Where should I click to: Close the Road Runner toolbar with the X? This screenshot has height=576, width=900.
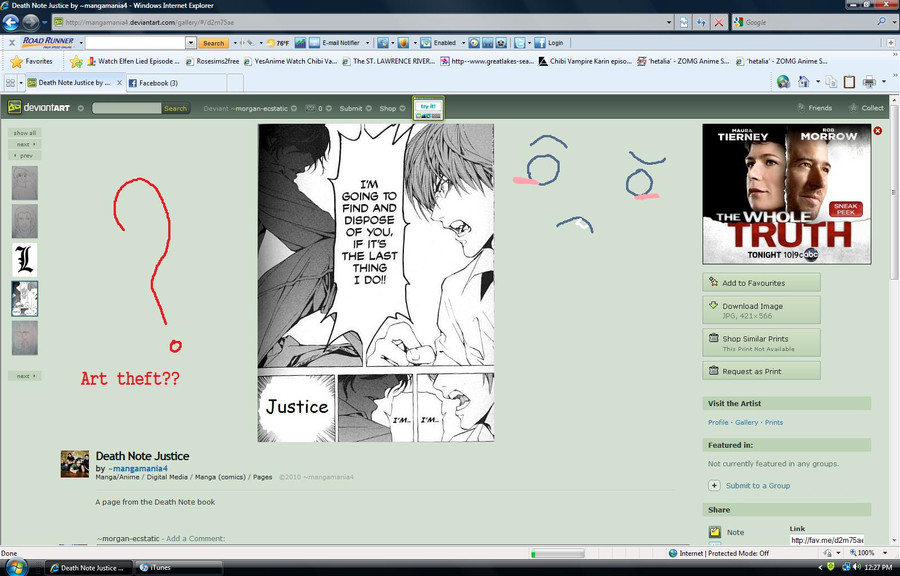11,42
